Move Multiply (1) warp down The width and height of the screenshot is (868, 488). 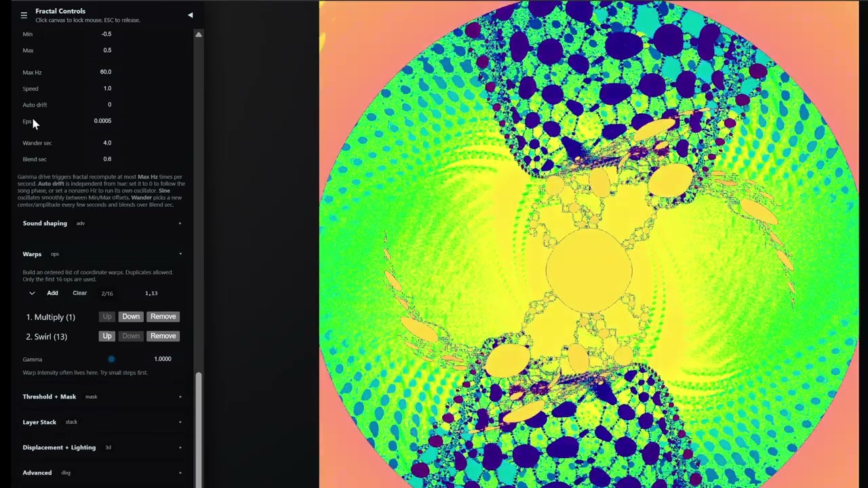coord(131,317)
